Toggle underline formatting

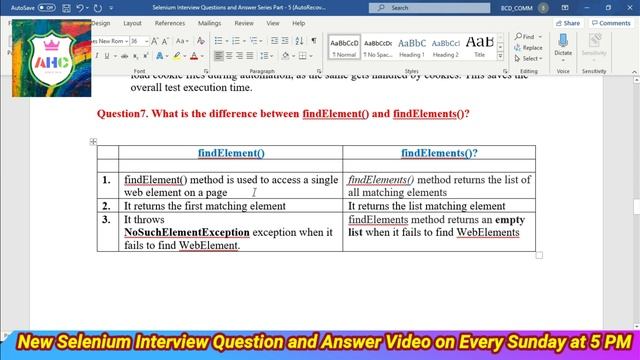tap(107, 56)
